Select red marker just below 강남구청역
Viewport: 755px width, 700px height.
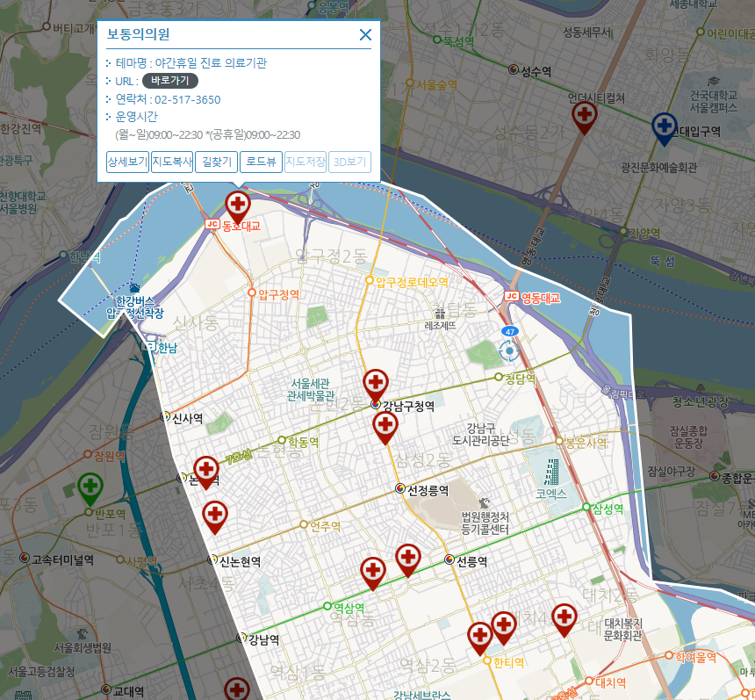(x=385, y=427)
